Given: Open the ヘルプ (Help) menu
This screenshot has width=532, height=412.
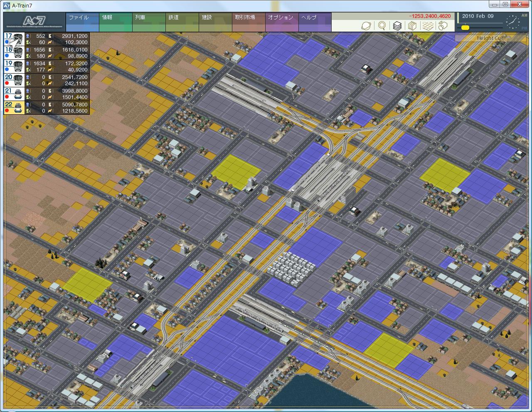Looking at the screenshot, I should point(315,22).
